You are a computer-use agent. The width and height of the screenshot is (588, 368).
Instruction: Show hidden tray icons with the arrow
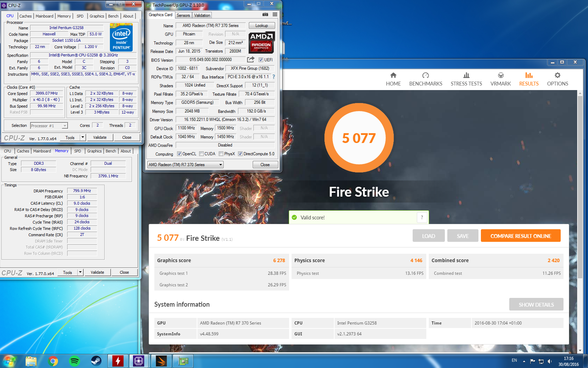(x=524, y=361)
